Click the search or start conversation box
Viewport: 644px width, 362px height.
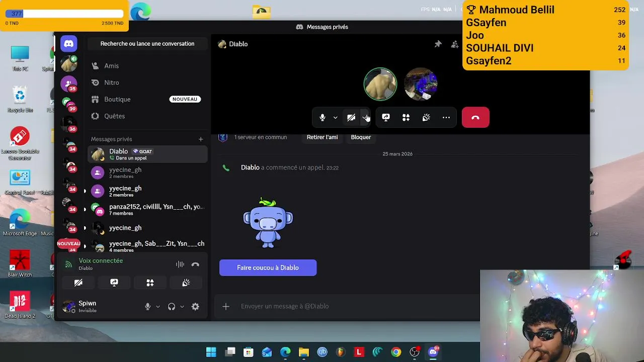147,44
